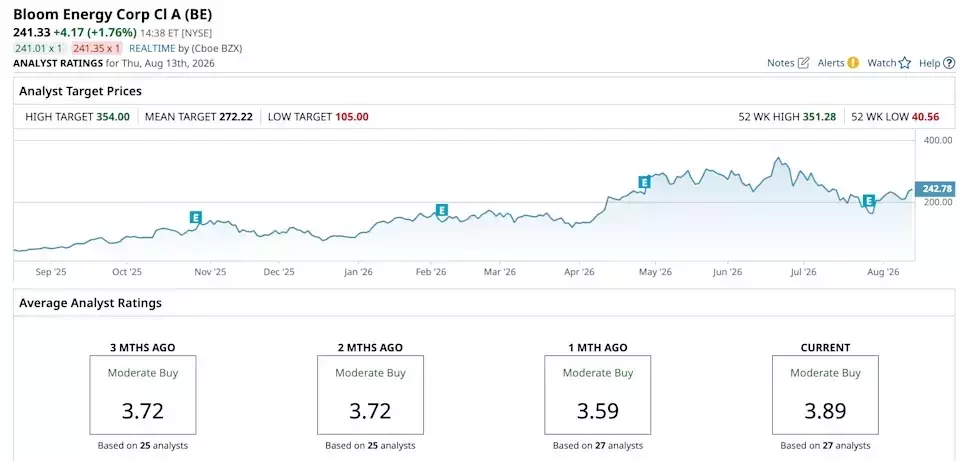This screenshot has width=960, height=461.
Task: Click the High Target 354.00 value
Action: (113, 116)
